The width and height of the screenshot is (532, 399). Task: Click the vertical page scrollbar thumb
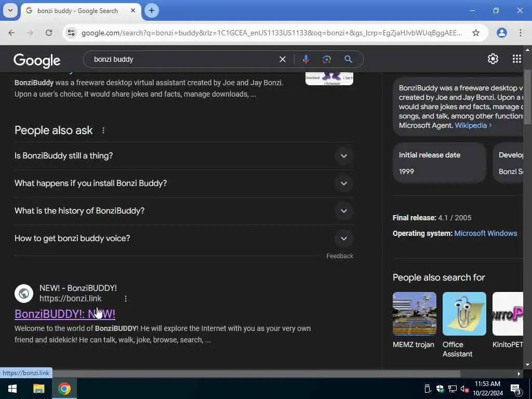pos(527,97)
